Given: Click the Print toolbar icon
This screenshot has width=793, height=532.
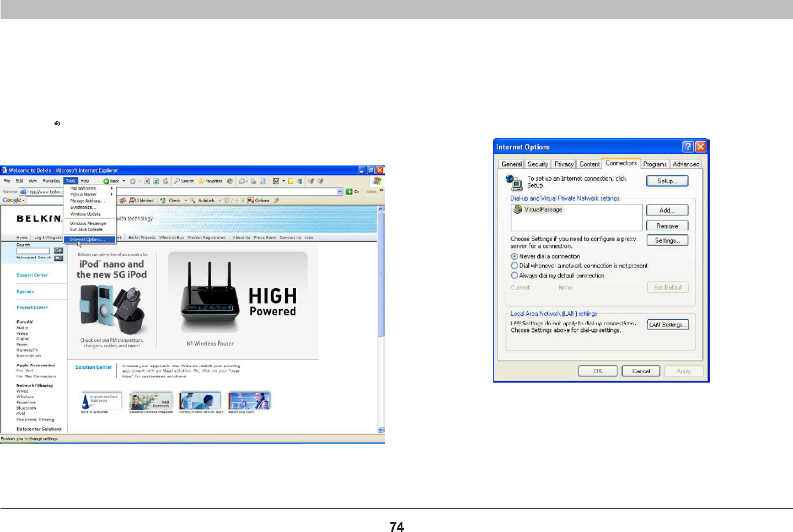Looking at the screenshot, I should pos(254,181).
